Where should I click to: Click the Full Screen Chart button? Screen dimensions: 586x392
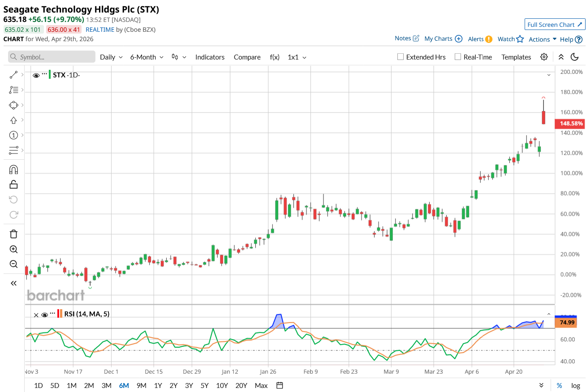click(x=554, y=25)
